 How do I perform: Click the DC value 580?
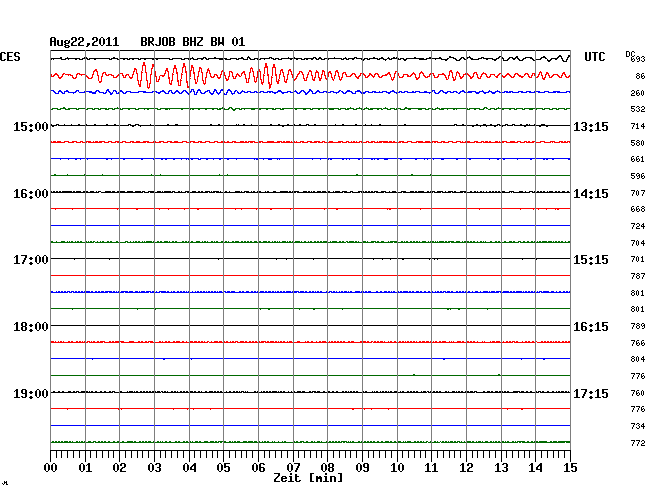[638, 143]
